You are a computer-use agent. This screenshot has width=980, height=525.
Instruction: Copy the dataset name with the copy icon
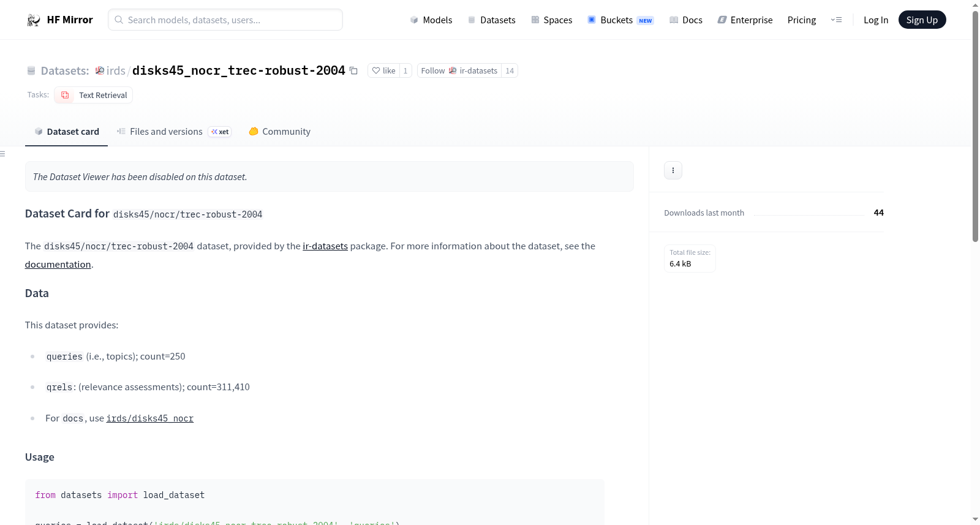353,70
